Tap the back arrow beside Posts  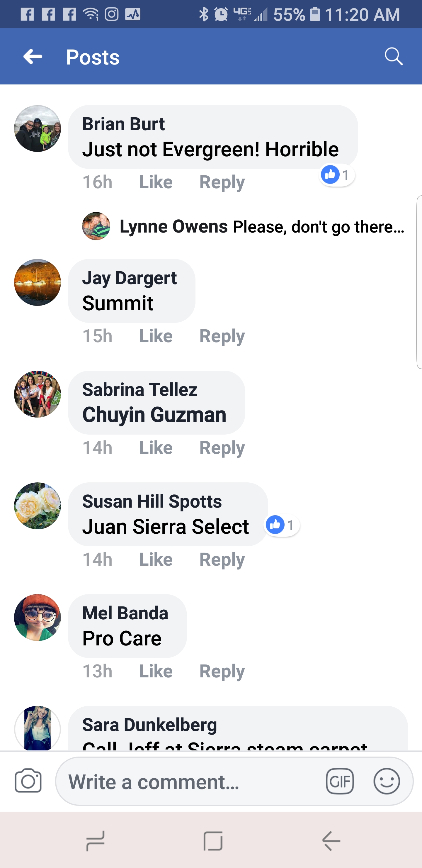33,57
